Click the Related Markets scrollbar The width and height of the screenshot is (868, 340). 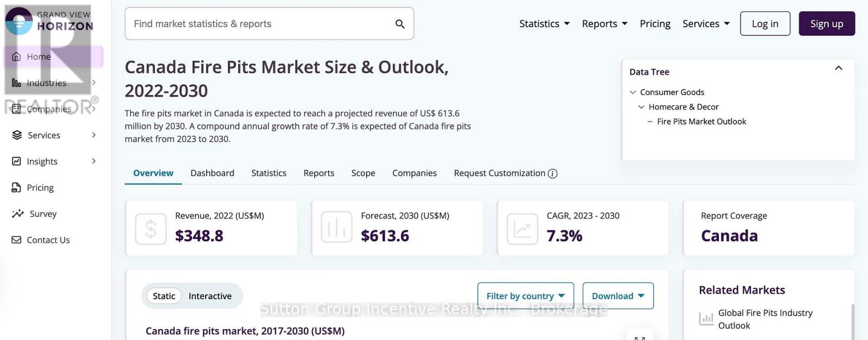[852, 322]
